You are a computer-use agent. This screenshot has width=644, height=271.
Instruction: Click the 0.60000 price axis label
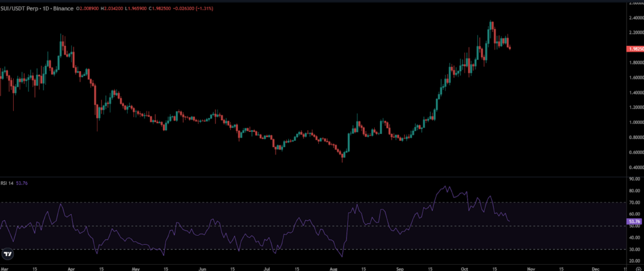(635, 152)
